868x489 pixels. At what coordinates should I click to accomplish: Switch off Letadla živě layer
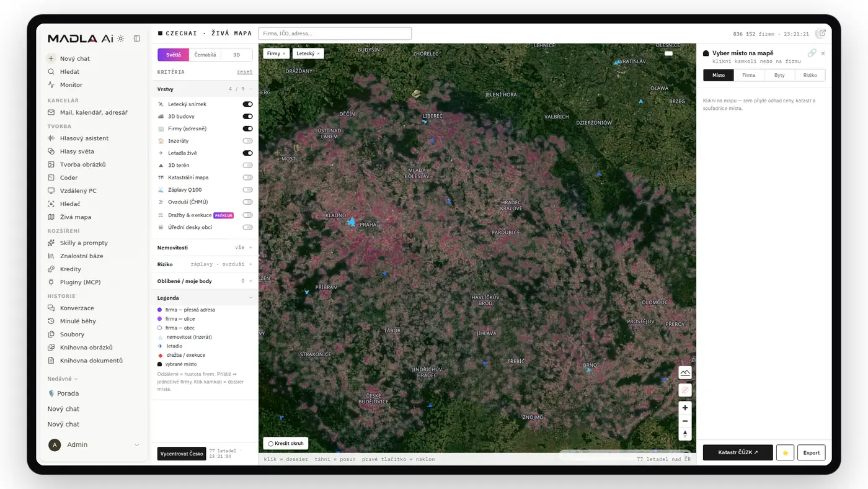[247, 153]
